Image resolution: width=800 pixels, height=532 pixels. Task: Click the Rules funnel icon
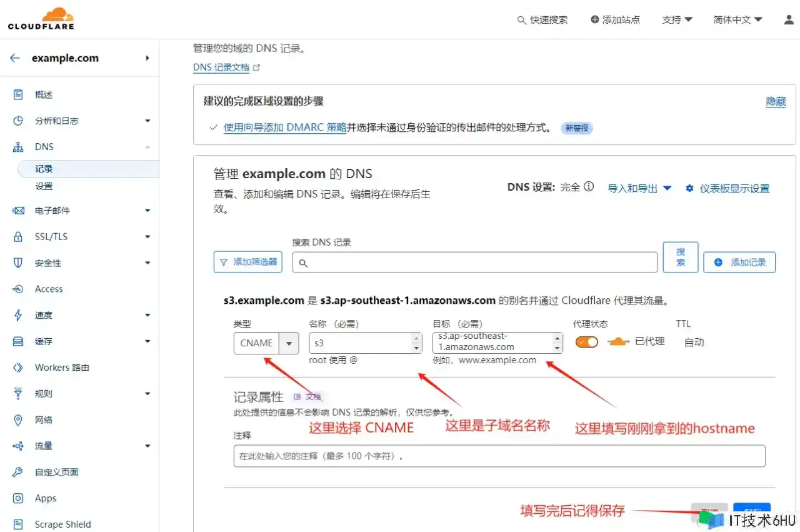18,394
